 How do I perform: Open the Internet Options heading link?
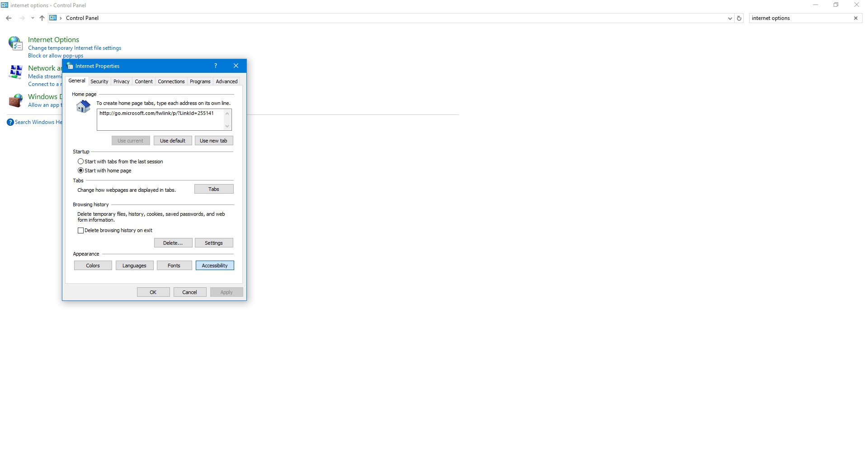click(x=53, y=40)
